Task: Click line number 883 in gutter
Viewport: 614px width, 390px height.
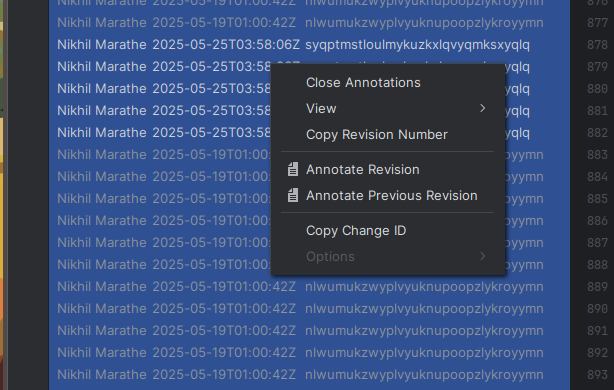Action: [598, 155]
